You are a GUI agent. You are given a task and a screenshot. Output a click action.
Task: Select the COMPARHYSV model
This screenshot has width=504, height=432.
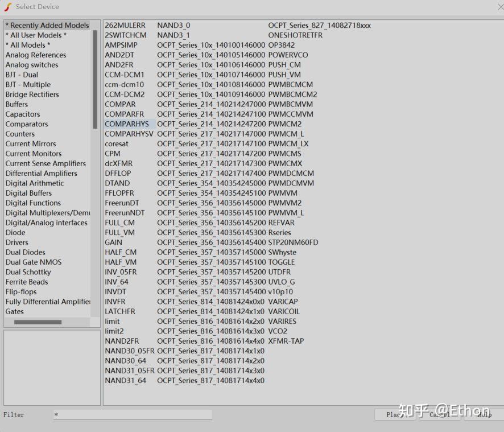click(129, 134)
